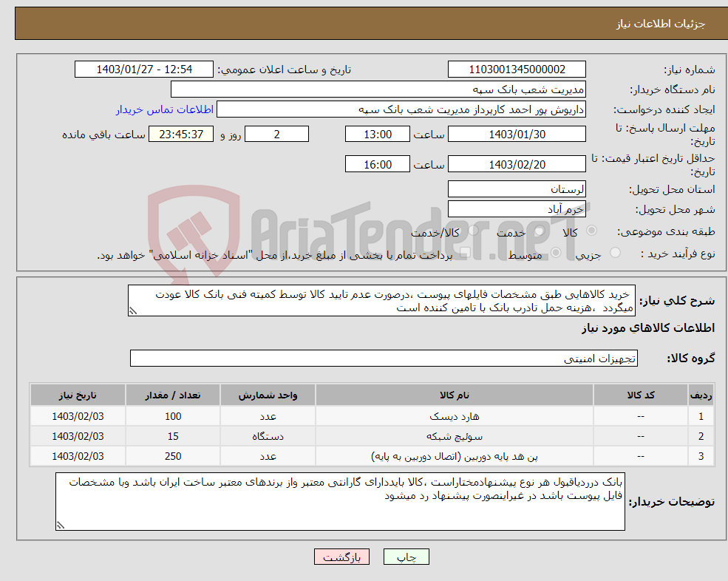Click quantity 15 in network switch row
This screenshot has height=581, width=728.
[x=173, y=437]
